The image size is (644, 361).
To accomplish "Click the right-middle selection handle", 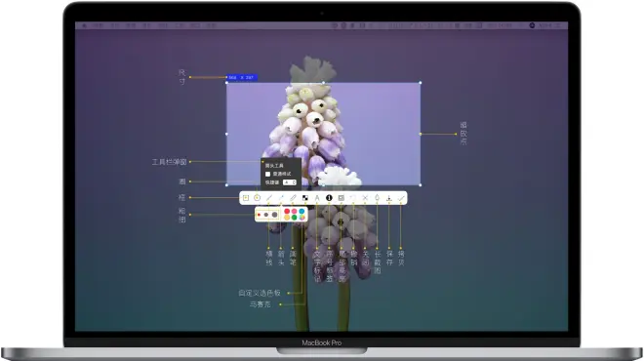I will pos(421,134).
